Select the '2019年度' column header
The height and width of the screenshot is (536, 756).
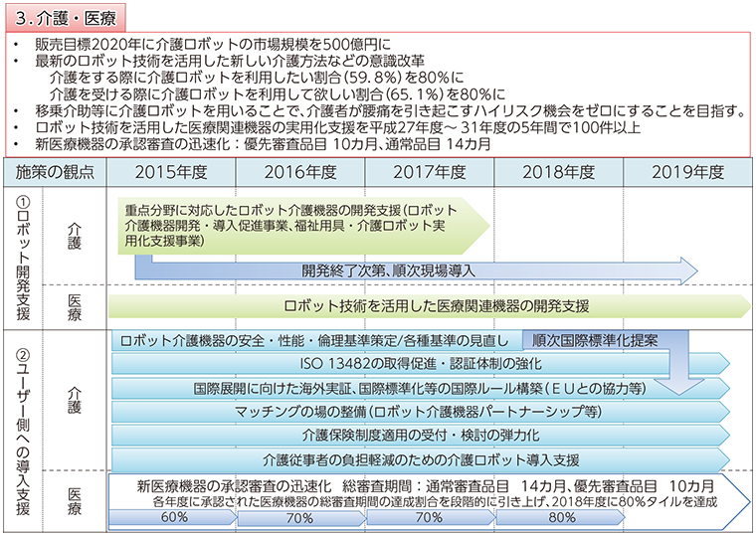(x=687, y=172)
